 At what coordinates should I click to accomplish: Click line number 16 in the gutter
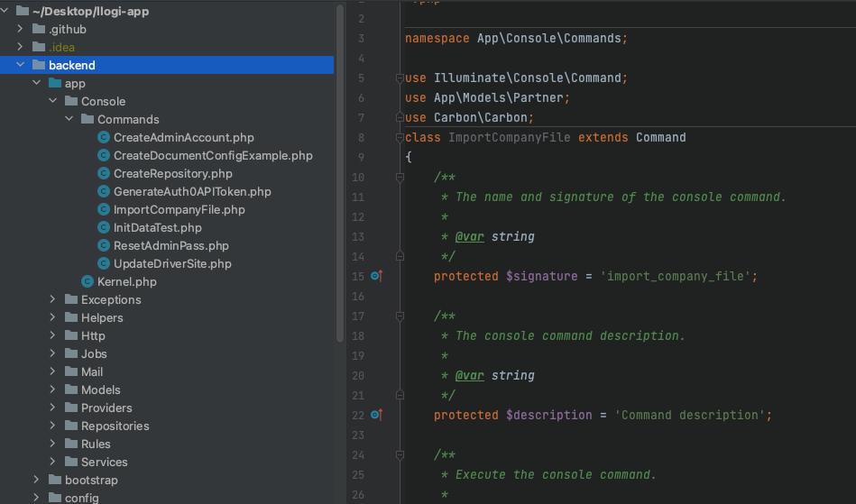(x=358, y=297)
